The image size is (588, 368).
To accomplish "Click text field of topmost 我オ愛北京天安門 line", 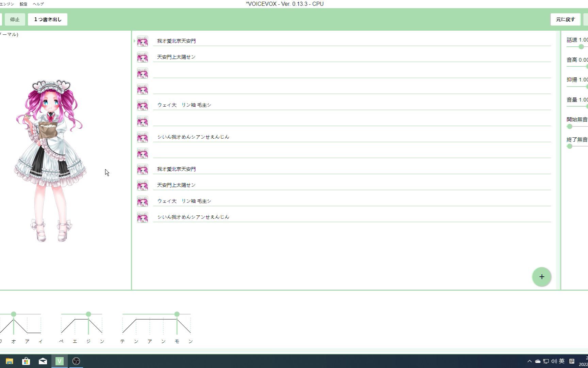I will click(x=352, y=41).
